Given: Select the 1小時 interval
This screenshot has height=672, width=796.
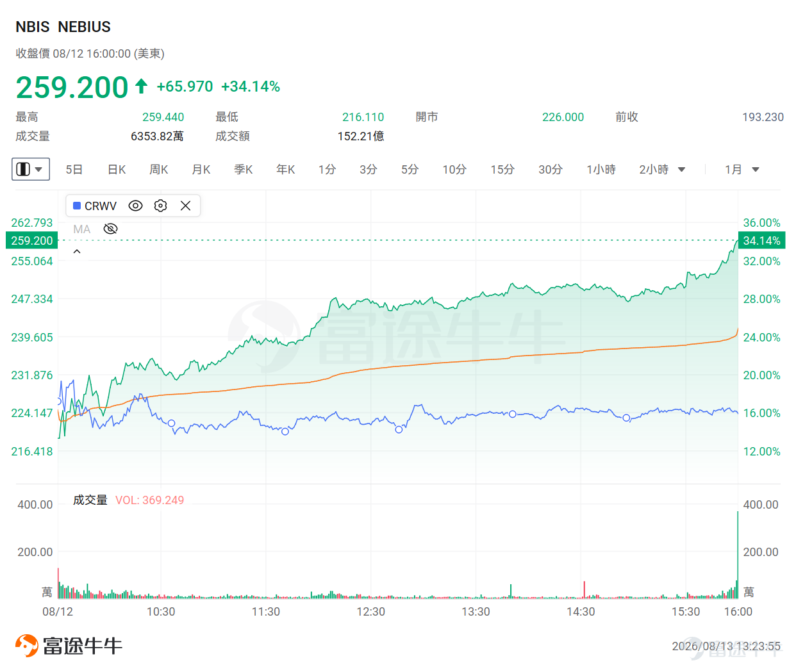Looking at the screenshot, I should [601, 169].
